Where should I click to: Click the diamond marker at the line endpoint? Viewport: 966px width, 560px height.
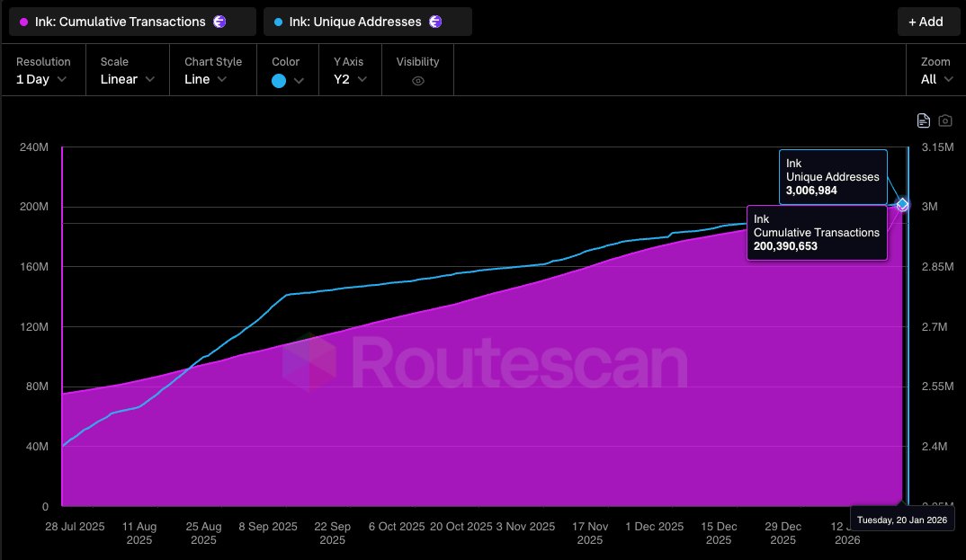[x=901, y=205]
